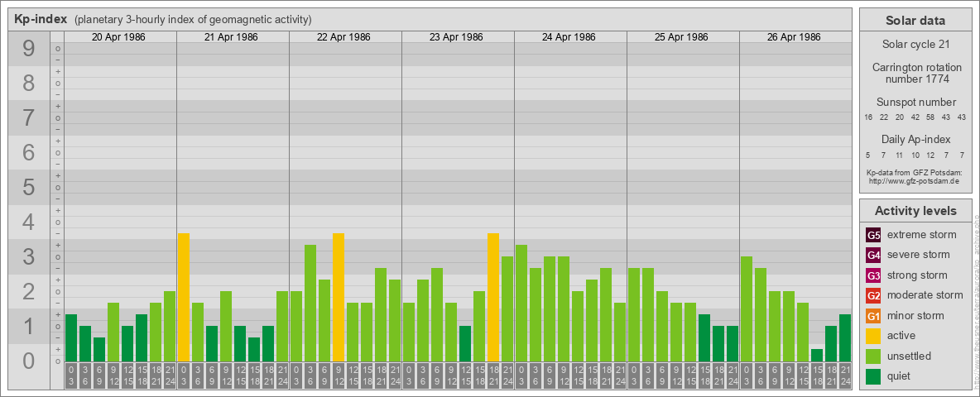Image resolution: width=980 pixels, height=397 pixels.
Task: Click the Kp scale number 7
Action: (x=28, y=118)
